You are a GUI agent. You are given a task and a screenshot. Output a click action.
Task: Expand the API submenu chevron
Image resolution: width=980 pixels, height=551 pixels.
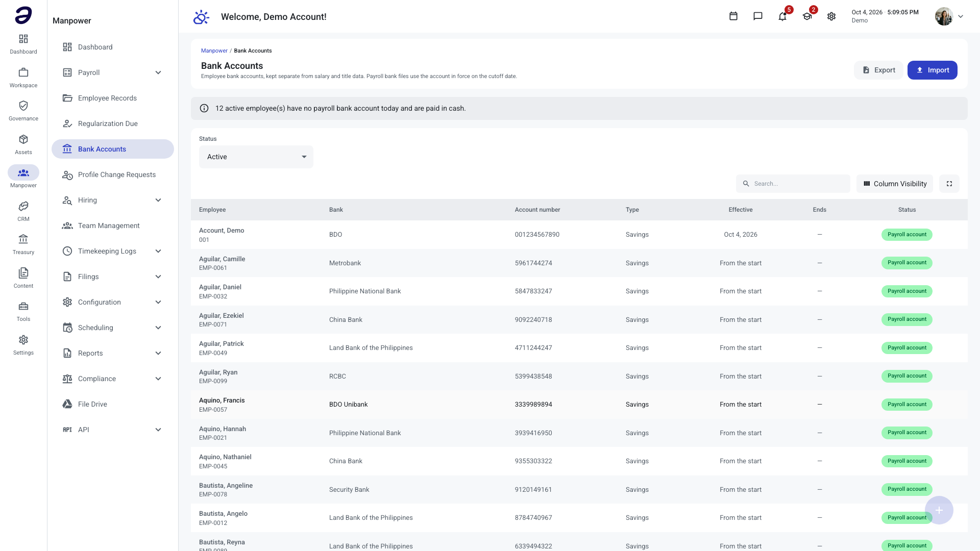[x=158, y=430]
